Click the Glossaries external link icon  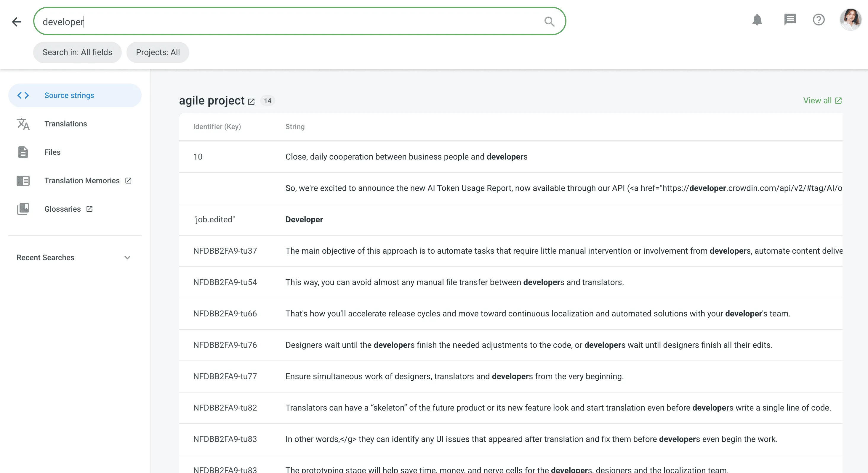[89, 209]
